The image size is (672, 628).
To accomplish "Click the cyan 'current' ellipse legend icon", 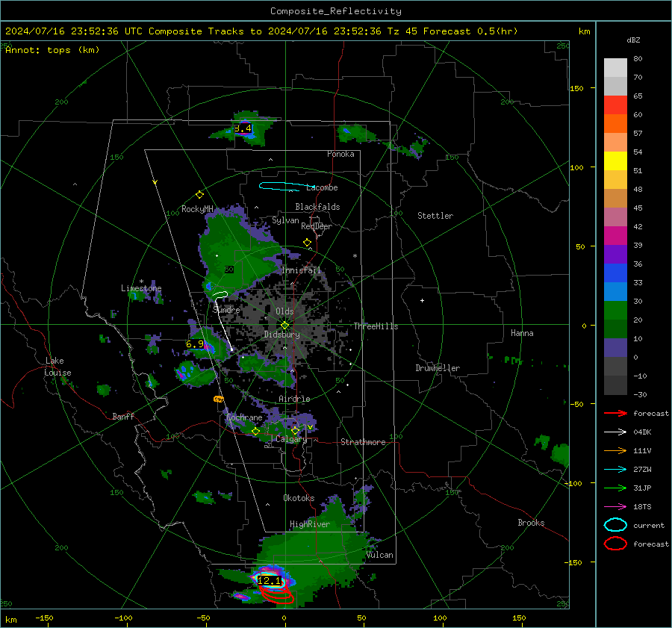I will [x=615, y=525].
